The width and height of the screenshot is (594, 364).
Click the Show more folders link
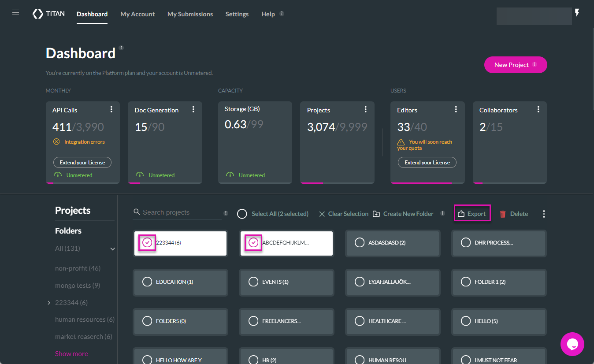pyautogui.click(x=71, y=354)
